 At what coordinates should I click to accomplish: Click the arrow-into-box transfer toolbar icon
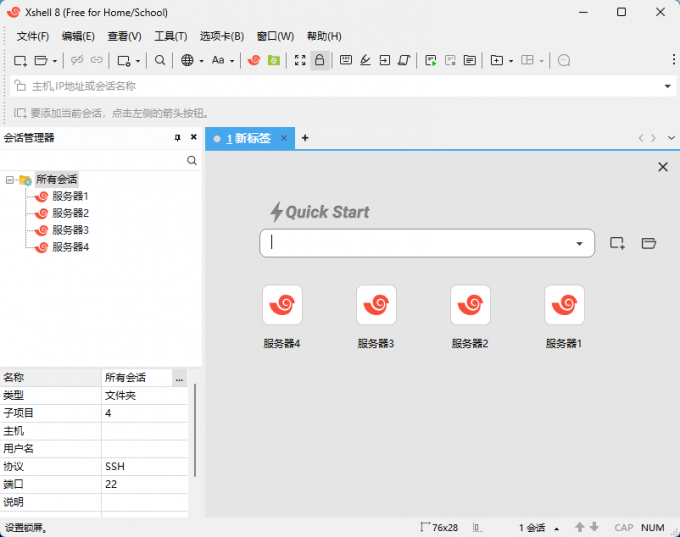385,60
